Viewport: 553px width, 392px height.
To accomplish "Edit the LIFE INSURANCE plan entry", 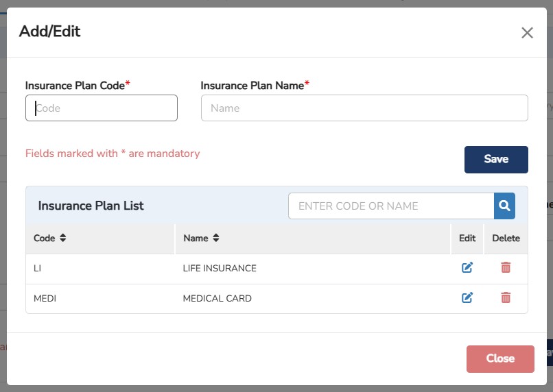I will pyautogui.click(x=467, y=268).
